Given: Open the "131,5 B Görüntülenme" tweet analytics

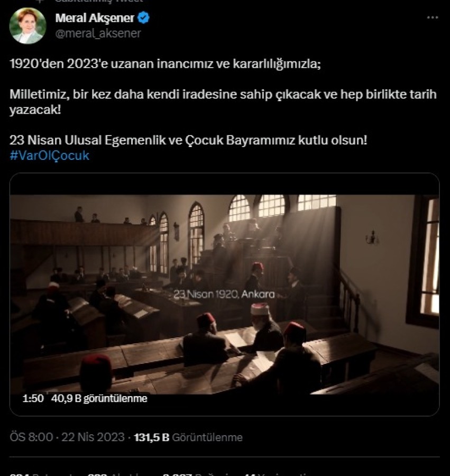Looking at the screenshot, I should 188,437.
